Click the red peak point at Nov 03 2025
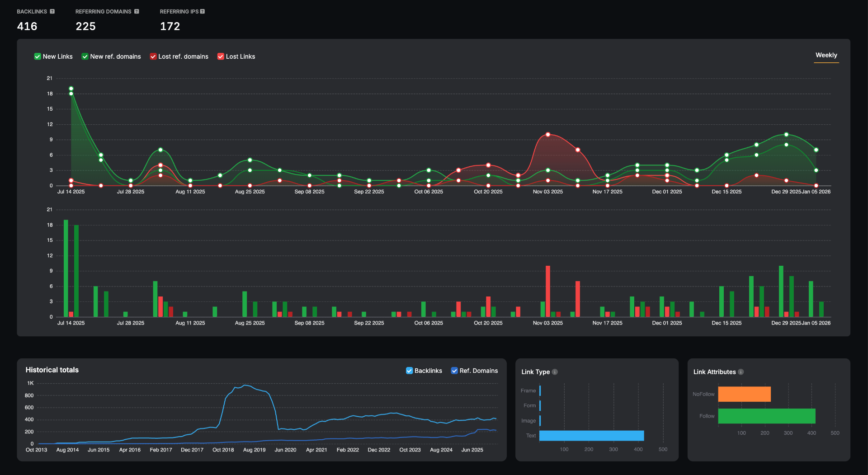Viewport: 868px width, 475px height. 548,135
